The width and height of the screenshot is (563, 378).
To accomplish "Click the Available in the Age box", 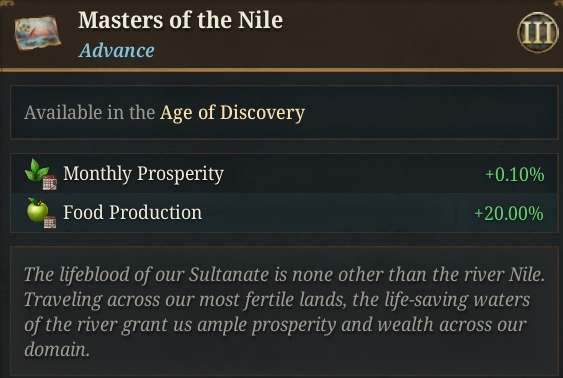I will pos(284,112).
